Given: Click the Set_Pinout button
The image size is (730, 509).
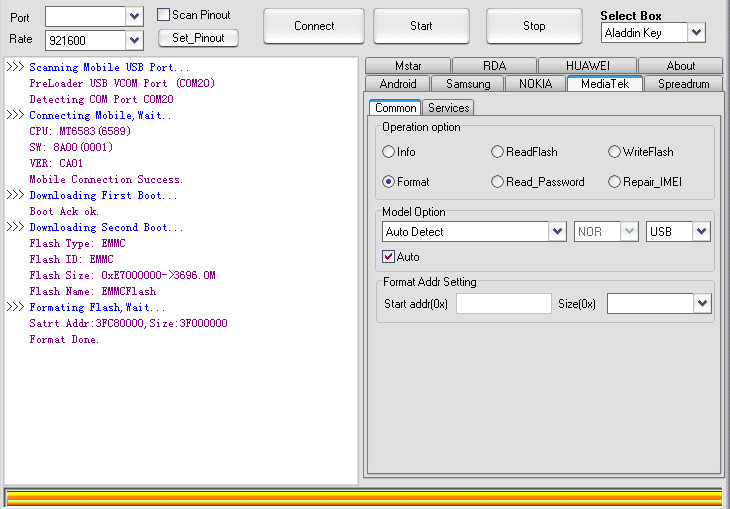Looking at the screenshot, I should coord(198,38).
